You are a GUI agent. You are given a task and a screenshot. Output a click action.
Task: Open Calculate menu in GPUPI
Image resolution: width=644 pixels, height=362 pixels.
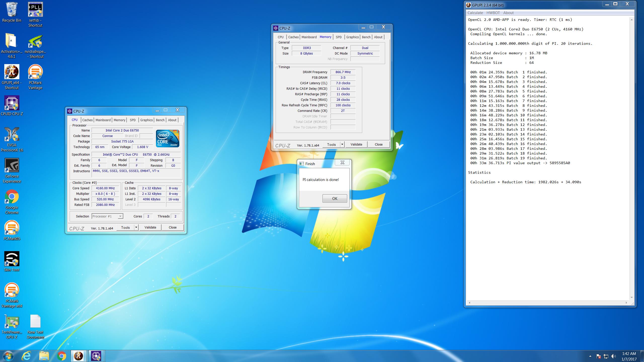click(x=475, y=13)
